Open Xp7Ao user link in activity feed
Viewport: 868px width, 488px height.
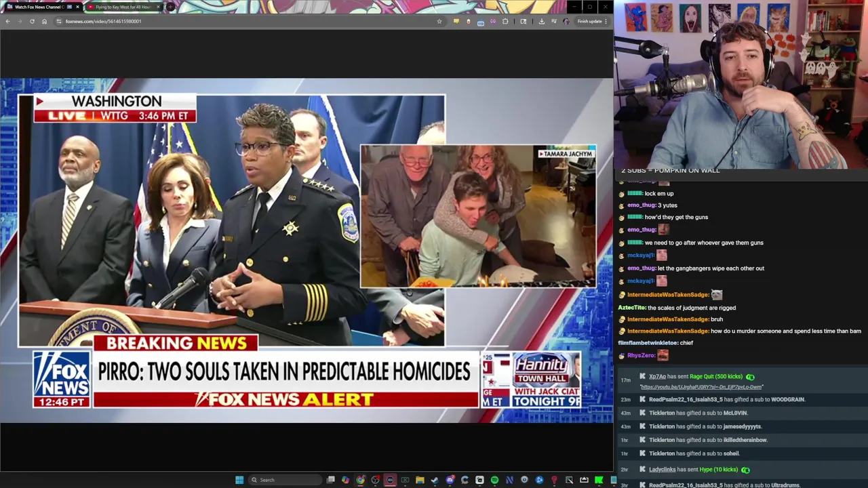657,376
